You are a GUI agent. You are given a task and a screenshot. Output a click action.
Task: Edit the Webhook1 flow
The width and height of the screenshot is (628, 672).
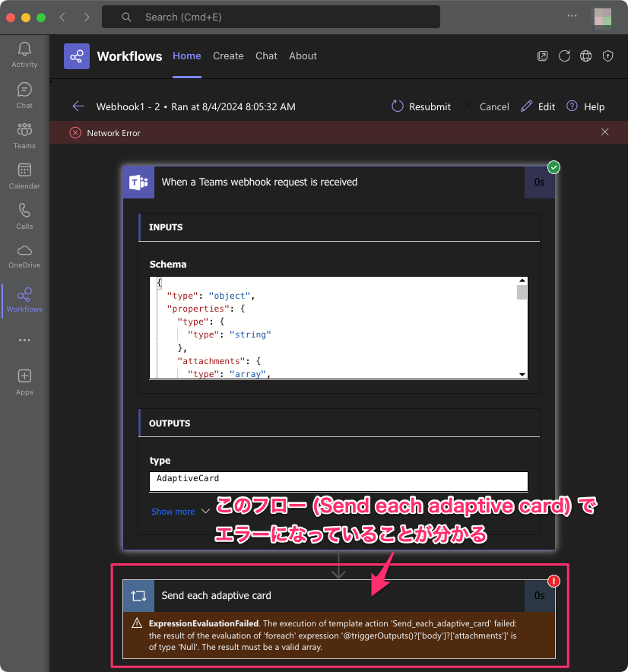click(538, 106)
